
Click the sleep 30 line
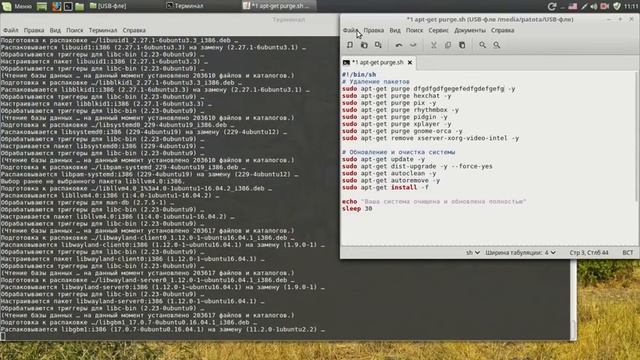tap(357, 209)
